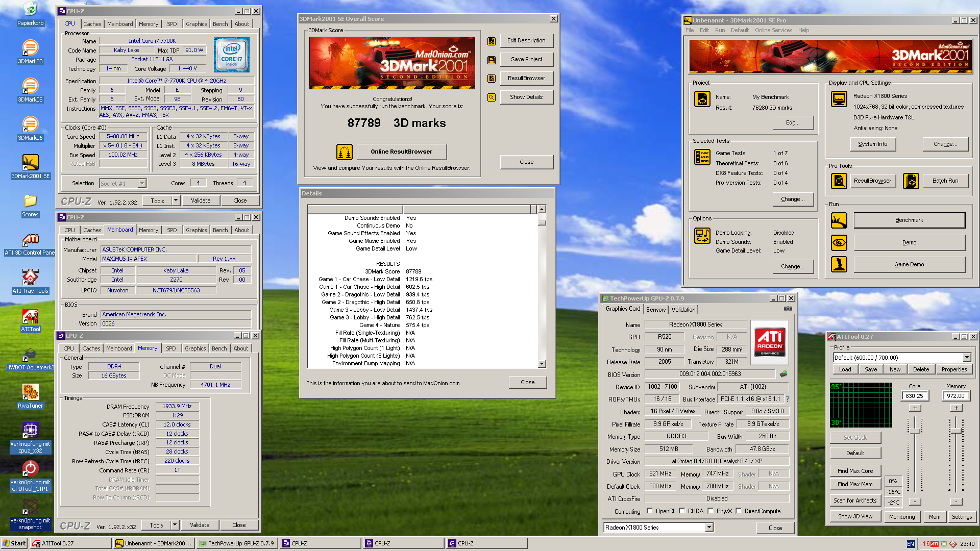Switch to the Caches tab in top CPU-Z
Screen dimensions: 980x551
point(92,24)
